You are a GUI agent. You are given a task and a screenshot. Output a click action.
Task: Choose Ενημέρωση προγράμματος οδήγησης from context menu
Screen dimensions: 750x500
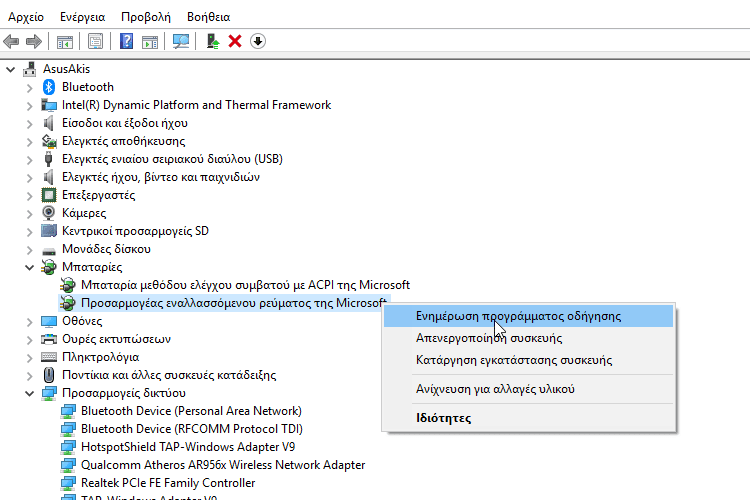pos(529,316)
